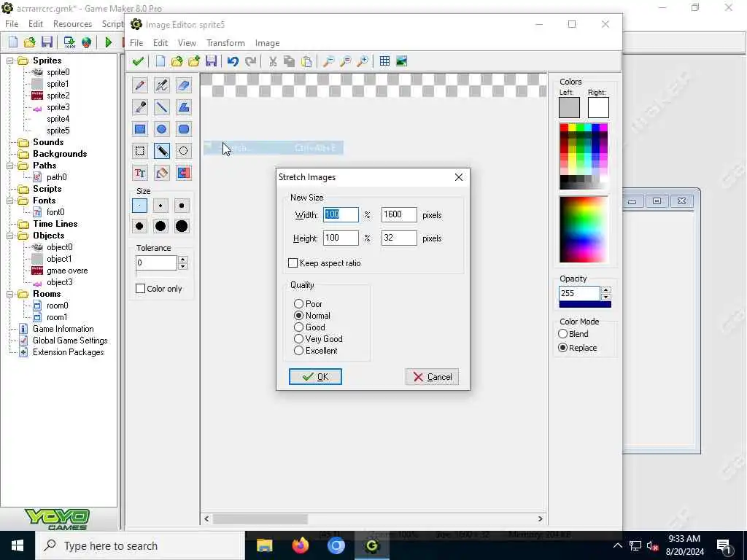Open an image file via the folder icon
The width and height of the screenshot is (747, 560).
pyautogui.click(x=177, y=61)
